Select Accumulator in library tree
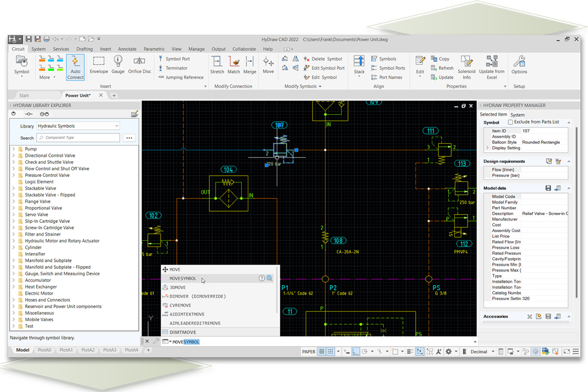Screen dimensions: 588x392 click(x=38, y=280)
